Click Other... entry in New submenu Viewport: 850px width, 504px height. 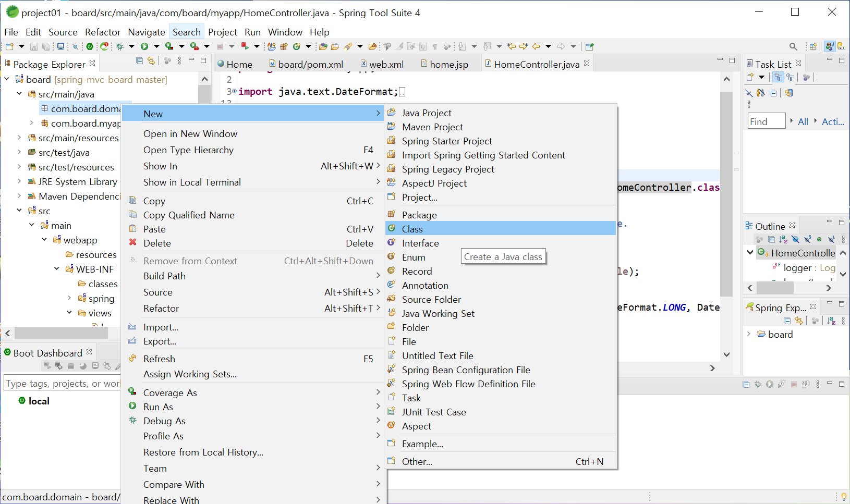click(501, 461)
